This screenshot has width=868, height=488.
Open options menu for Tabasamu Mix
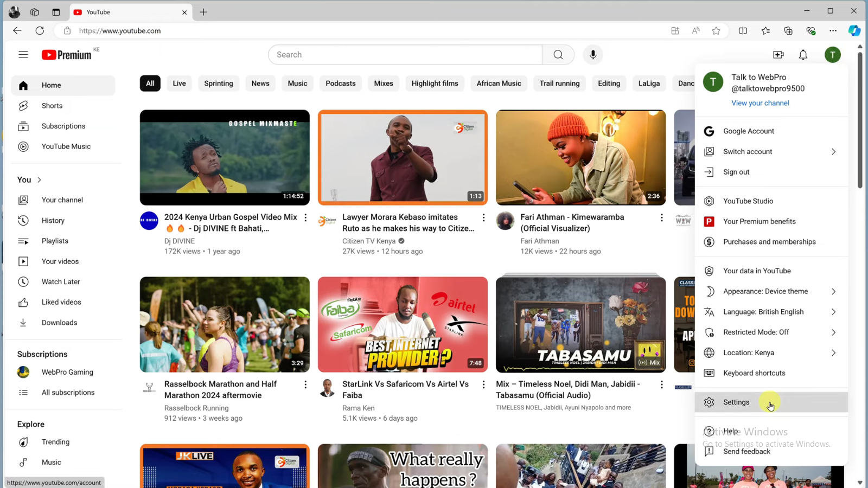[661, 384]
